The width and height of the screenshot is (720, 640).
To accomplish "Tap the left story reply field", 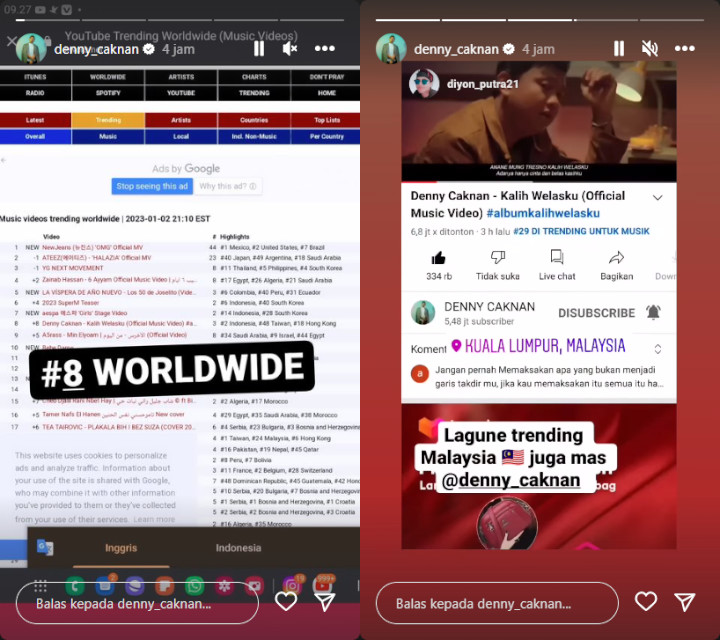I will [x=137, y=603].
